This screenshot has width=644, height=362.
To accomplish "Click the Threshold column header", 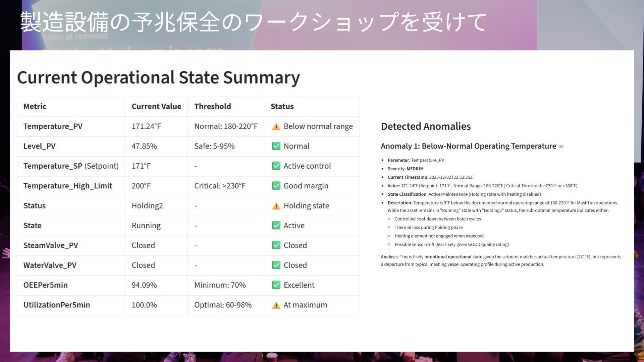I will (x=213, y=107).
